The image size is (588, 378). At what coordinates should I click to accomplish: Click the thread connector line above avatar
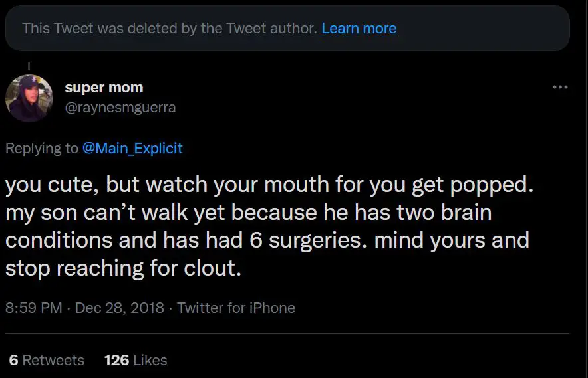28,66
